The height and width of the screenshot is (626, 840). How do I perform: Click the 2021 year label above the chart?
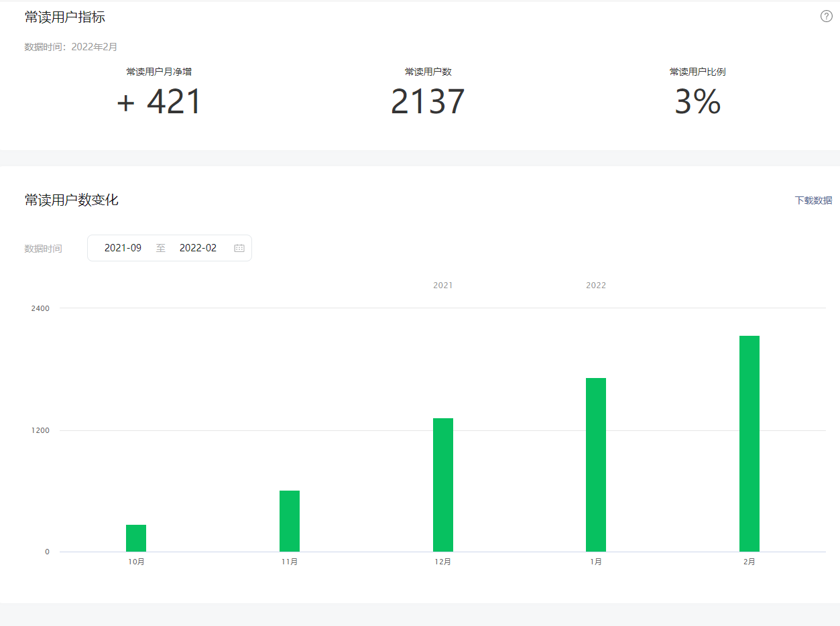click(442, 286)
